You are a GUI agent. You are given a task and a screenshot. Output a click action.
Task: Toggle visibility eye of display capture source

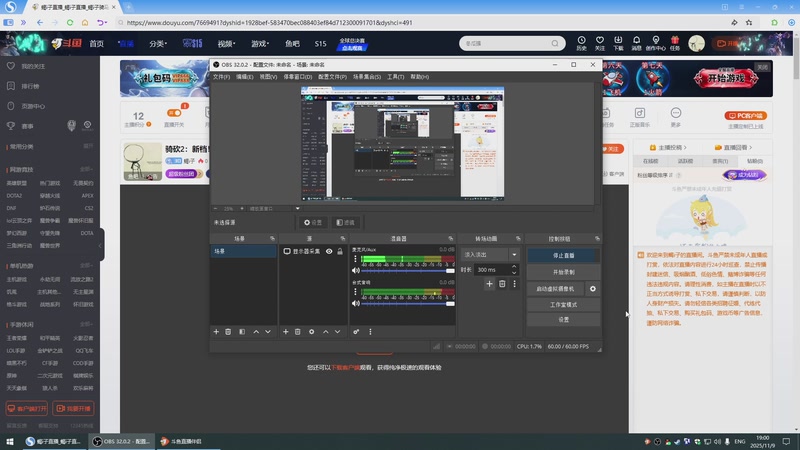(329, 252)
